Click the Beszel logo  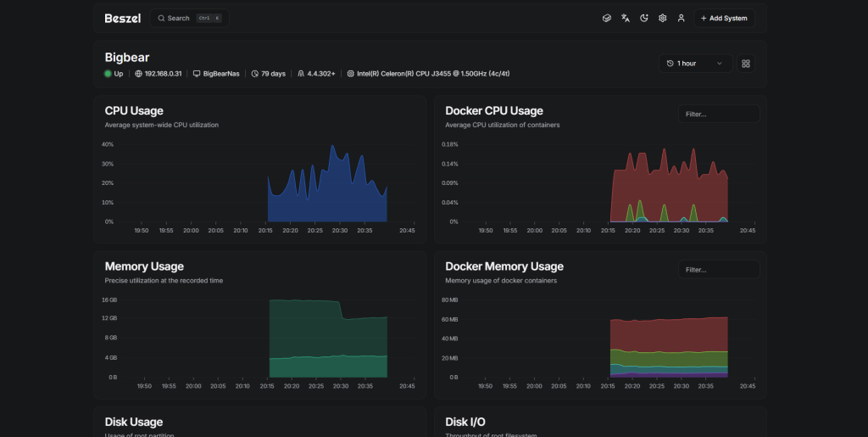(123, 18)
